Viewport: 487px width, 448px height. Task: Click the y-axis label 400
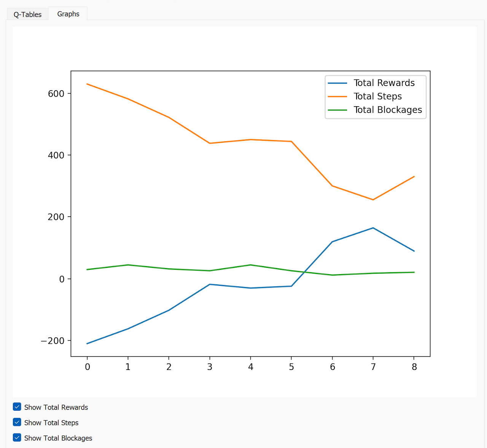56,155
